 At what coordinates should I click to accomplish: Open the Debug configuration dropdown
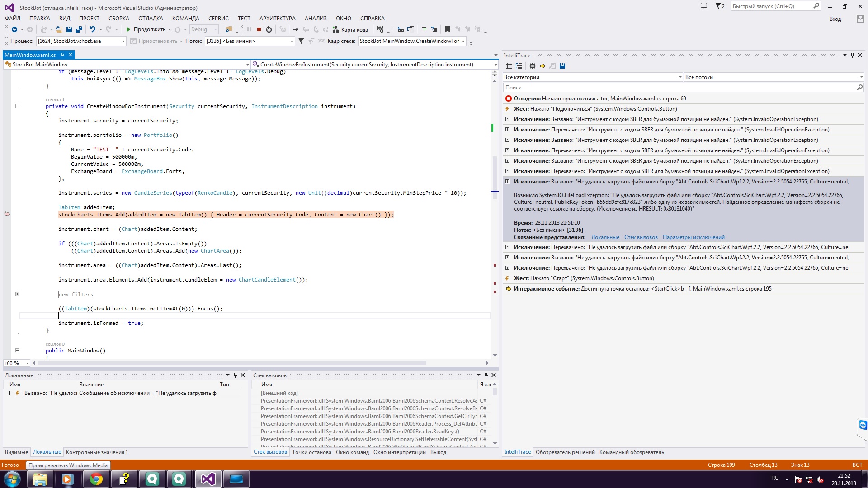203,29
